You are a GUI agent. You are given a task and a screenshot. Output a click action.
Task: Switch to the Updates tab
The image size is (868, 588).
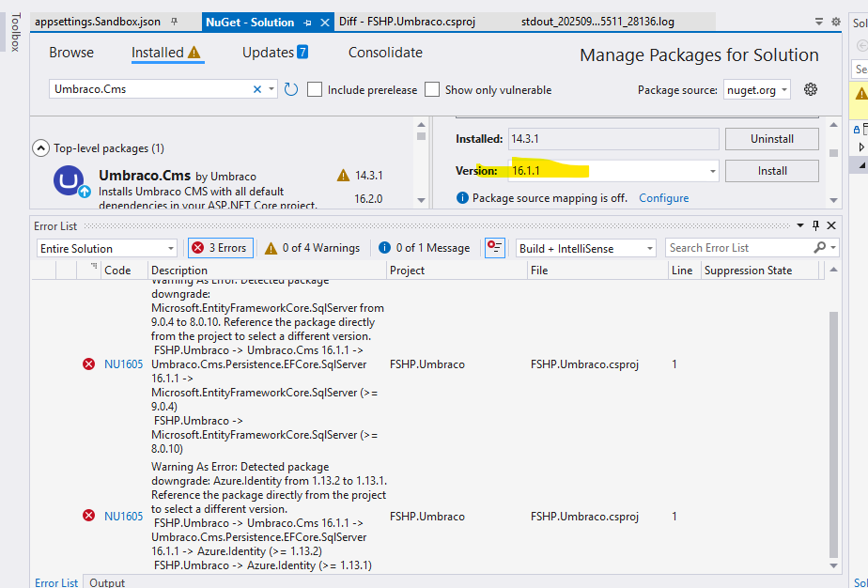274,53
